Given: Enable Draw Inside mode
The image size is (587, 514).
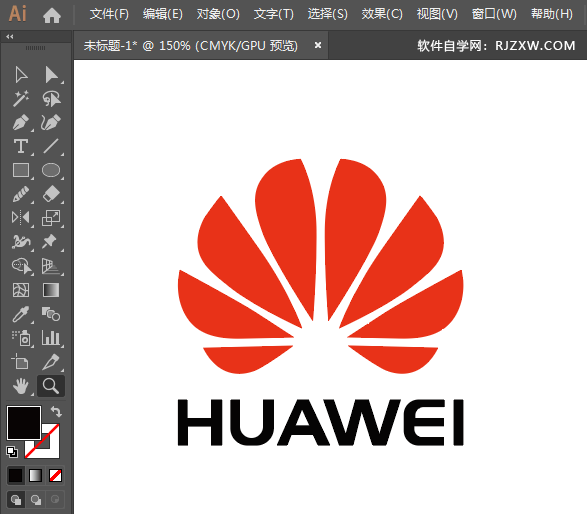Looking at the screenshot, I should pyautogui.click(x=55, y=499).
